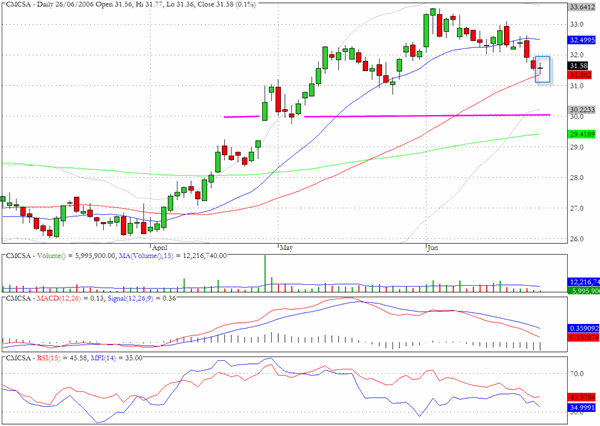The image size is (600, 426).
Task: Click the black 31.58 close price label
Action: point(580,66)
